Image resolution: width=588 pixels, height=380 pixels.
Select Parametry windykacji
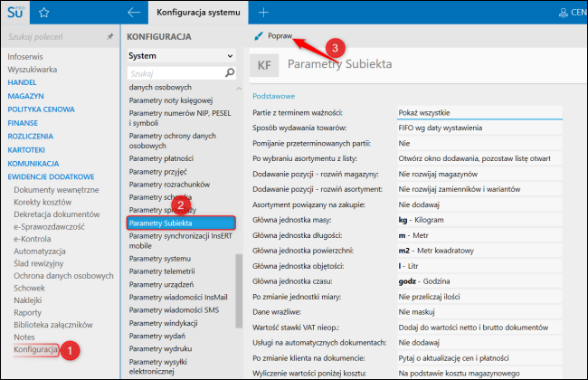click(164, 323)
